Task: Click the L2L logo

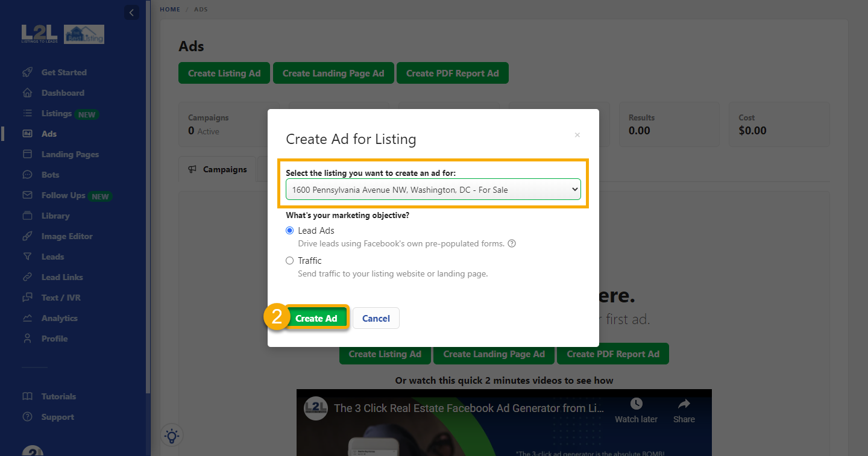Action: [39, 33]
